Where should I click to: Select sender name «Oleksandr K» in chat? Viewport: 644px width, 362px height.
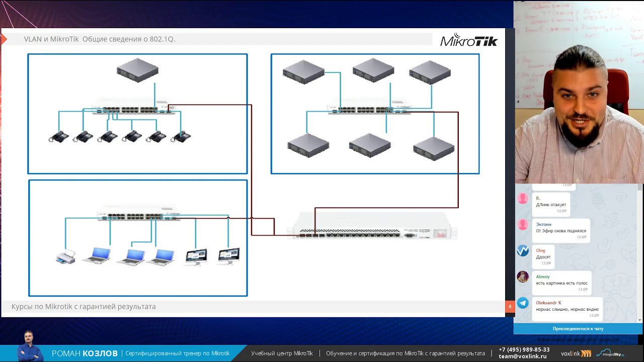coord(548,303)
